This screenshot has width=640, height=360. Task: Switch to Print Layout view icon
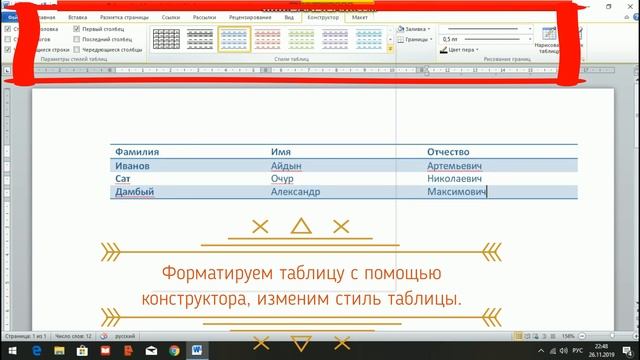point(518,336)
